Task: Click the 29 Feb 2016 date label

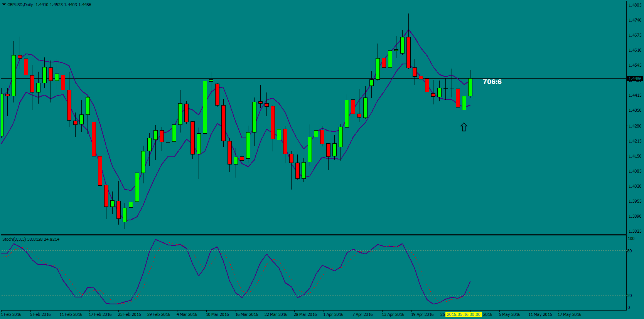Action: (159, 314)
